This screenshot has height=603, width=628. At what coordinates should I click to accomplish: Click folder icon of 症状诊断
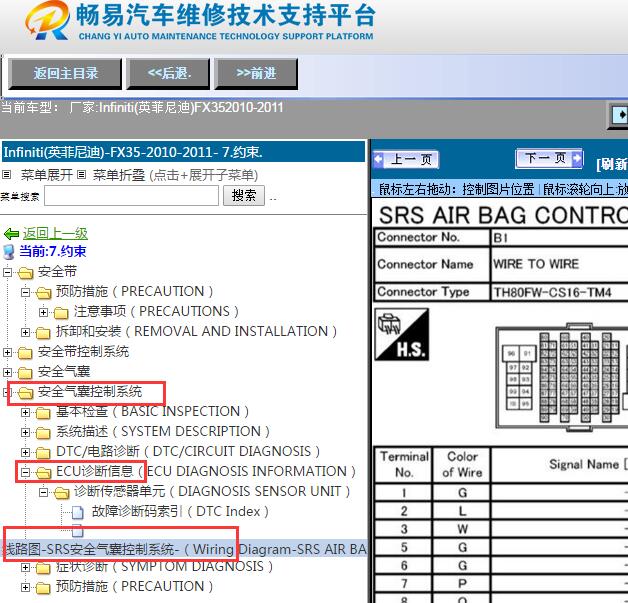(x=43, y=567)
